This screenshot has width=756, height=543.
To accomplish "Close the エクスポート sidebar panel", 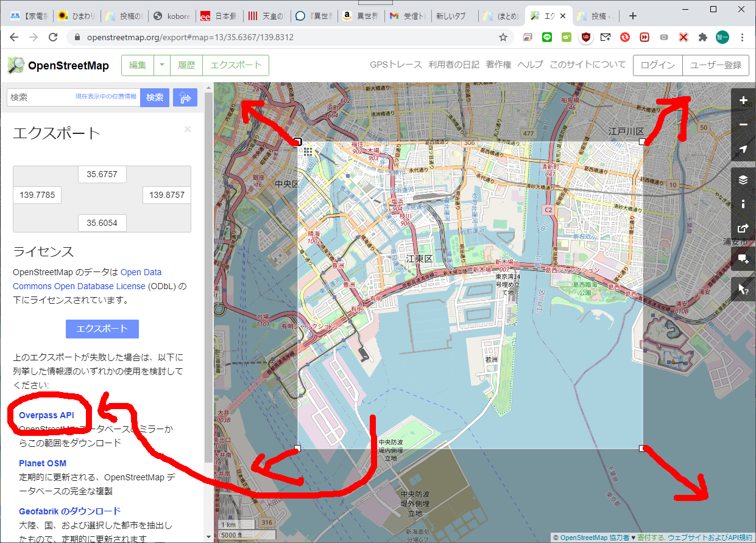I will 188,129.
